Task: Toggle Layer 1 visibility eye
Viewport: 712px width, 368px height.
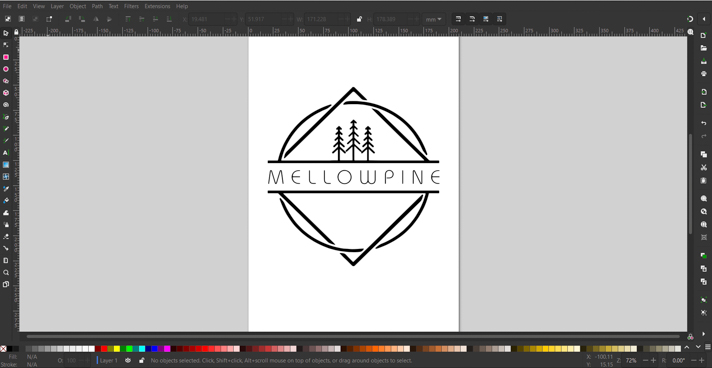Action: [x=128, y=360]
